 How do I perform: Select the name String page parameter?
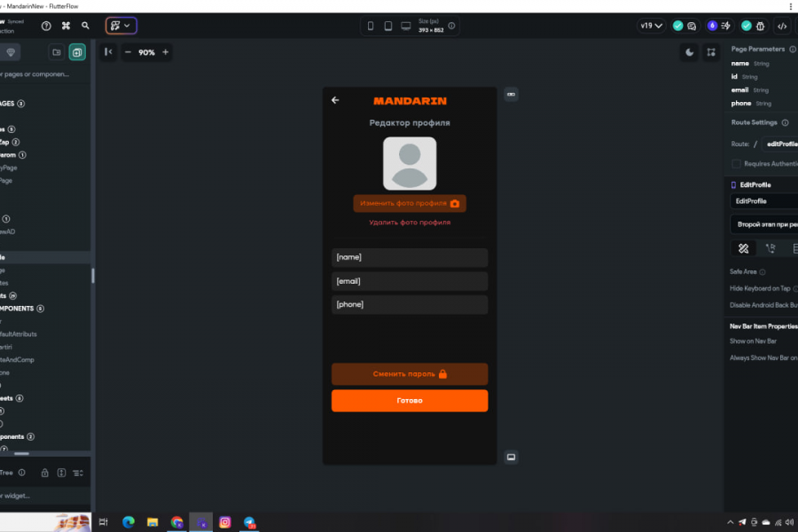[x=750, y=64]
